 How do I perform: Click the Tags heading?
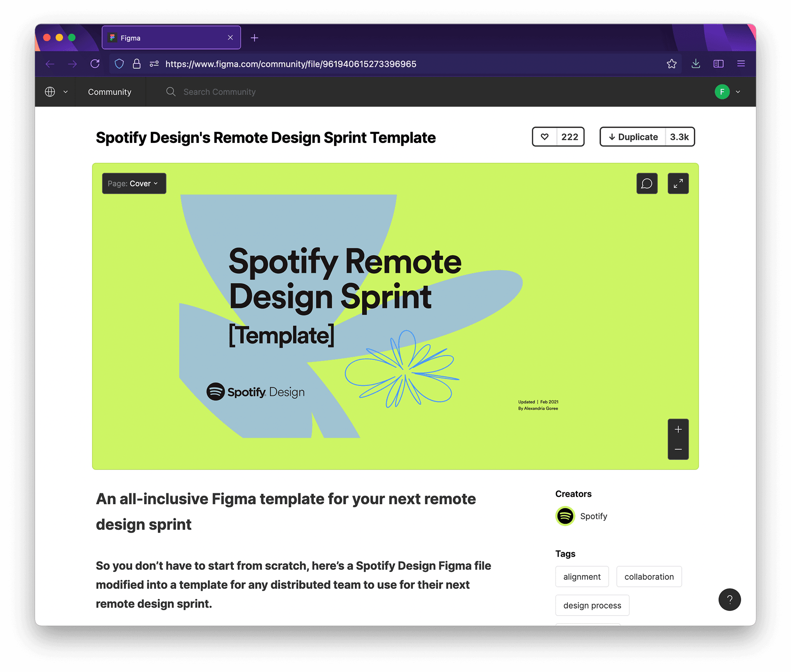(565, 554)
